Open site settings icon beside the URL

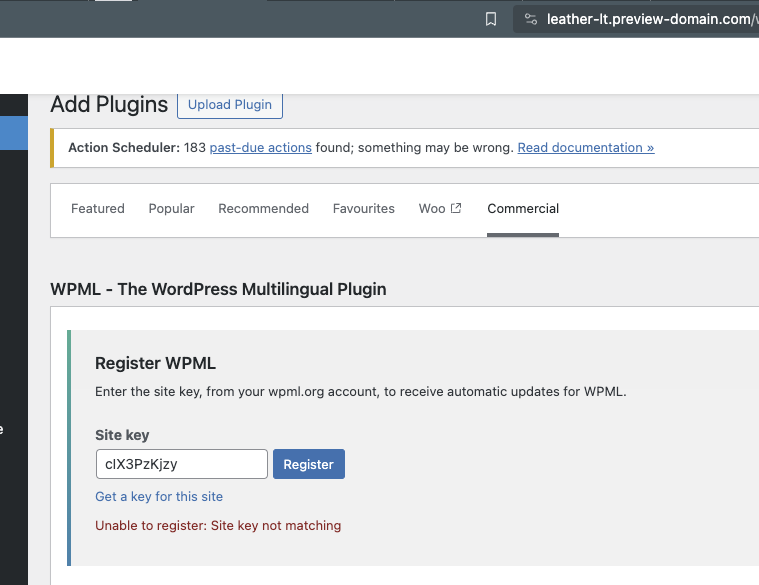(531, 19)
